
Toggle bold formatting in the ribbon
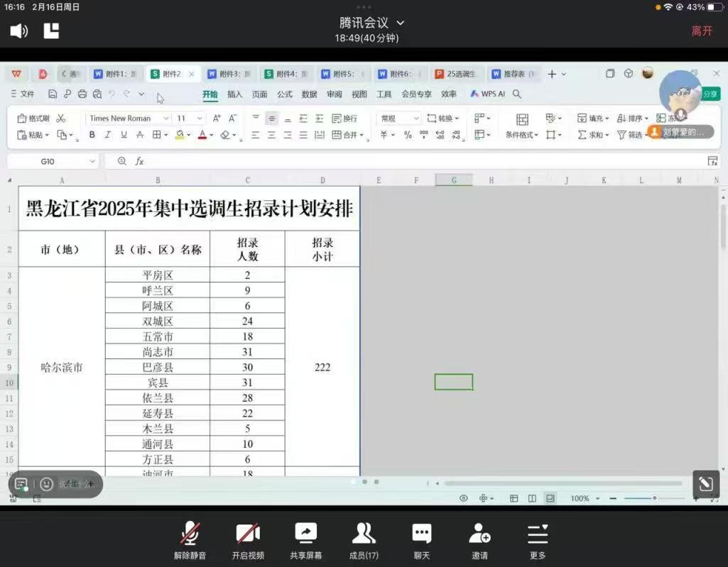(x=92, y=135)
